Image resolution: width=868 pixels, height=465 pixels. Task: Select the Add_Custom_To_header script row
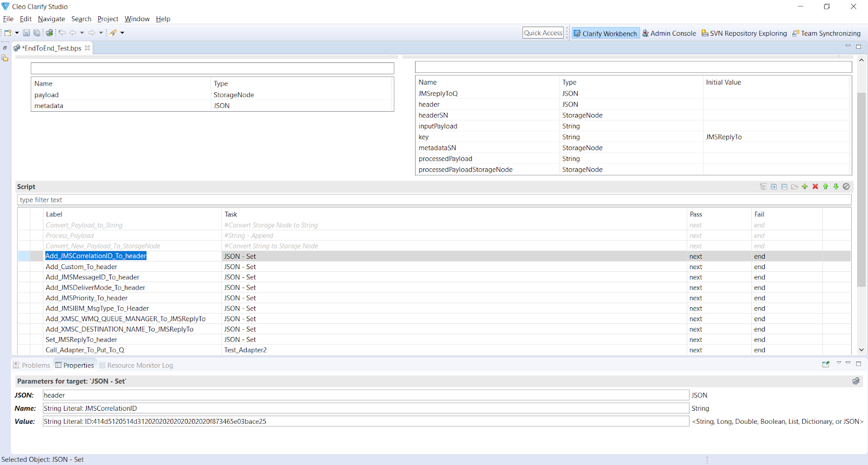point(434,267)
